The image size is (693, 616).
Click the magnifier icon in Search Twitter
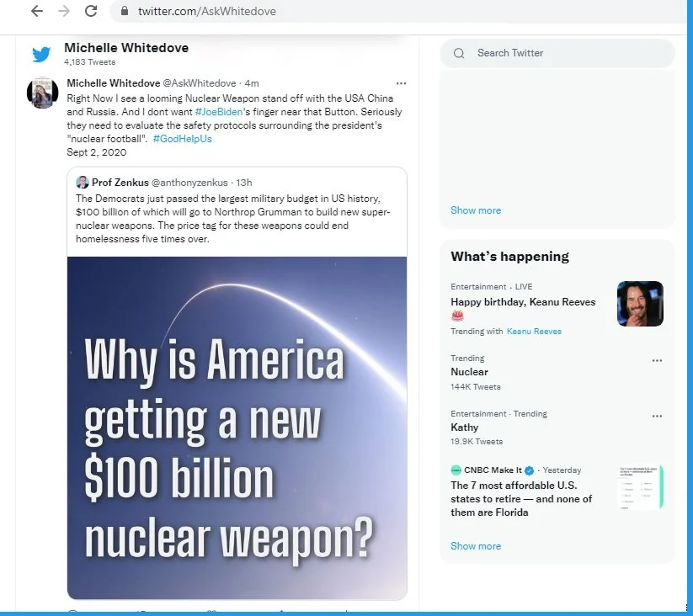[459, 53]
